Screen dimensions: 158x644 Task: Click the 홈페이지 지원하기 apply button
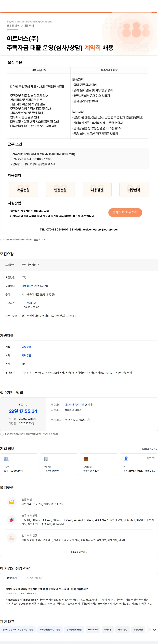click(x=125, y=212)
